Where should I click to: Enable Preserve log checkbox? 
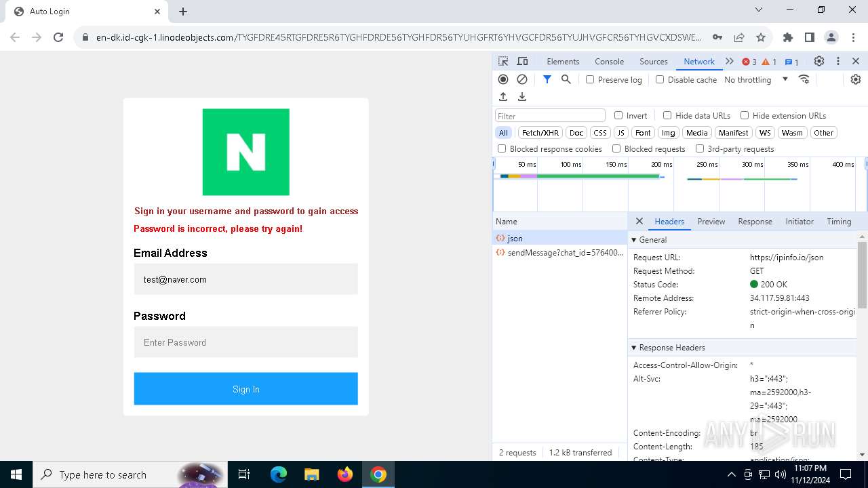point(590,79)
